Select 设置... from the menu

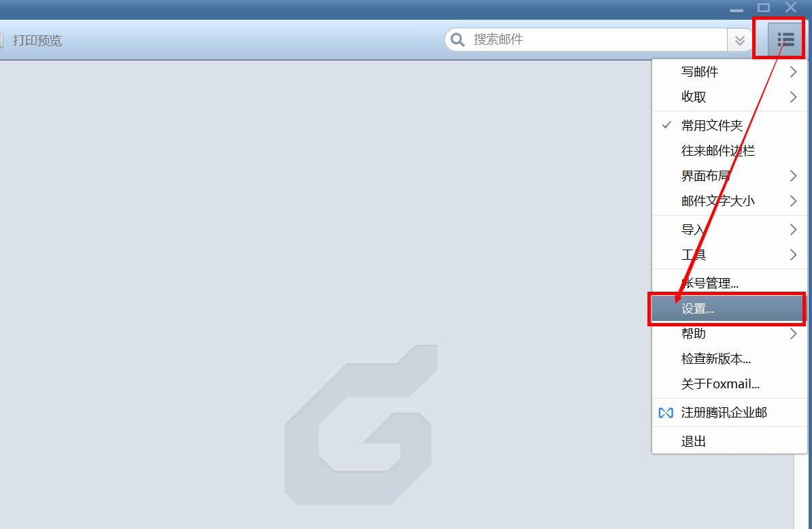(x=727, y=309)
